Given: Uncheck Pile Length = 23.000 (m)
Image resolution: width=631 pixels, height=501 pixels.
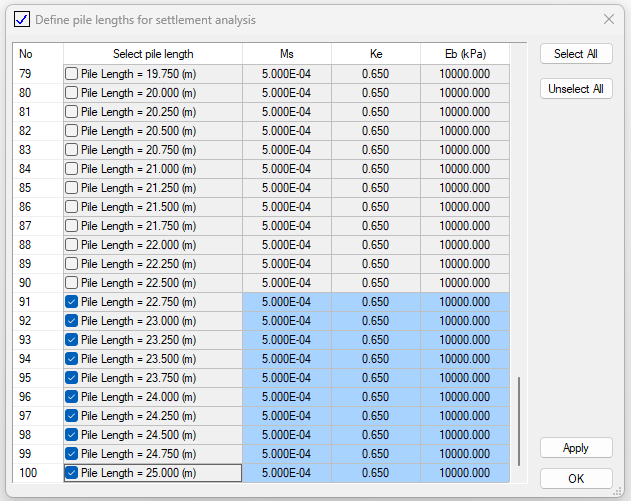Looking at the screenshot, I should coord(71,321).
